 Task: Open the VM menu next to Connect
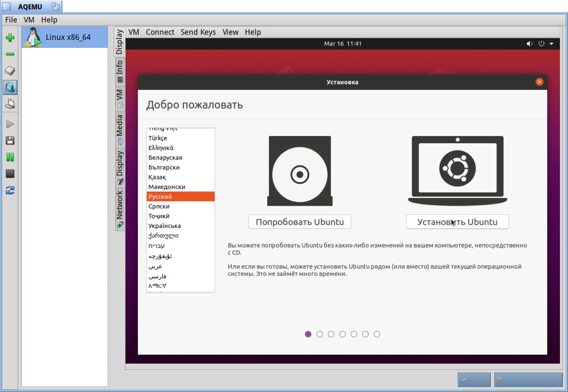134,32
